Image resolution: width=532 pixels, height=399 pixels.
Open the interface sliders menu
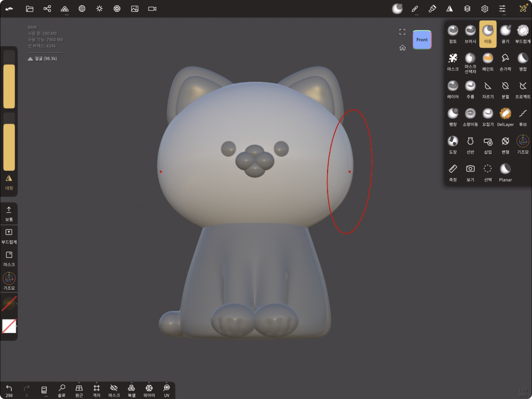[x=502, y=8]
